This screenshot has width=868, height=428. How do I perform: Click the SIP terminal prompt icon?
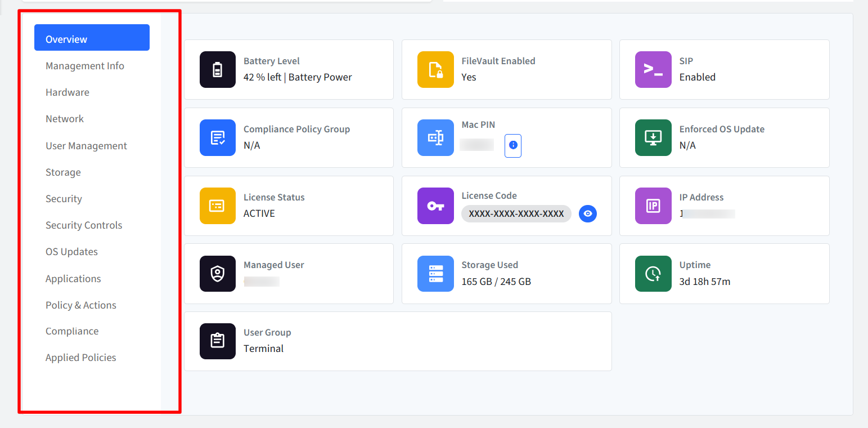(x=653, y=70)
